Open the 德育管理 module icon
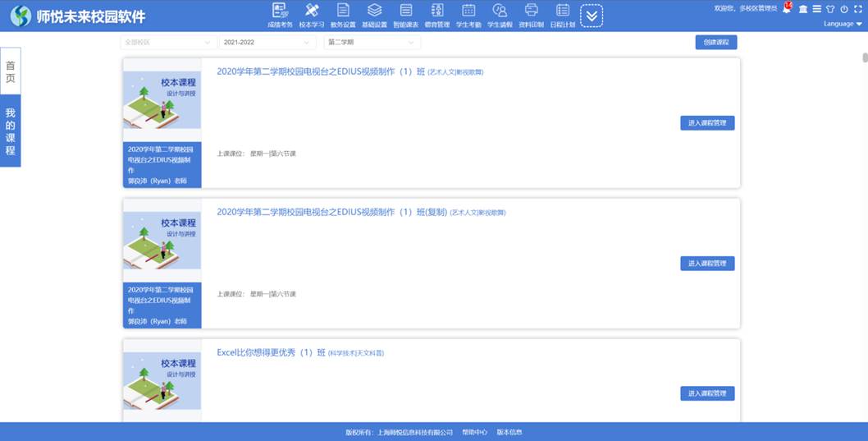868x441 pixels. click(x=437, y=15)
